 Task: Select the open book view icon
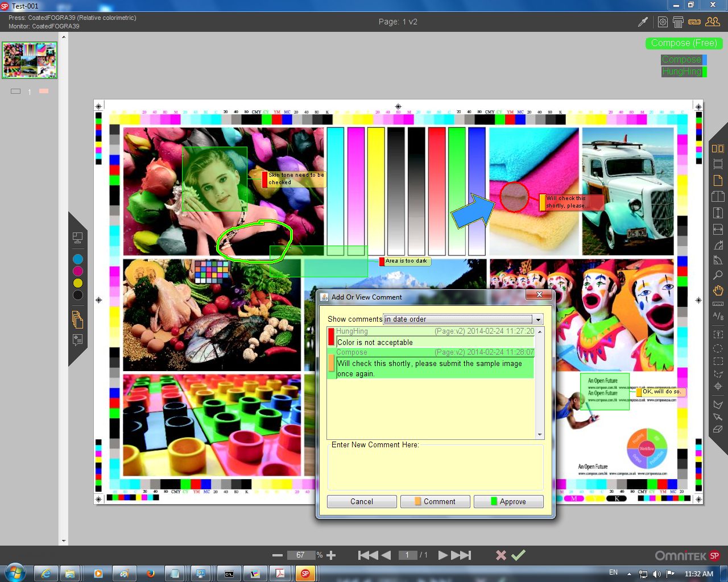point(718,196)
